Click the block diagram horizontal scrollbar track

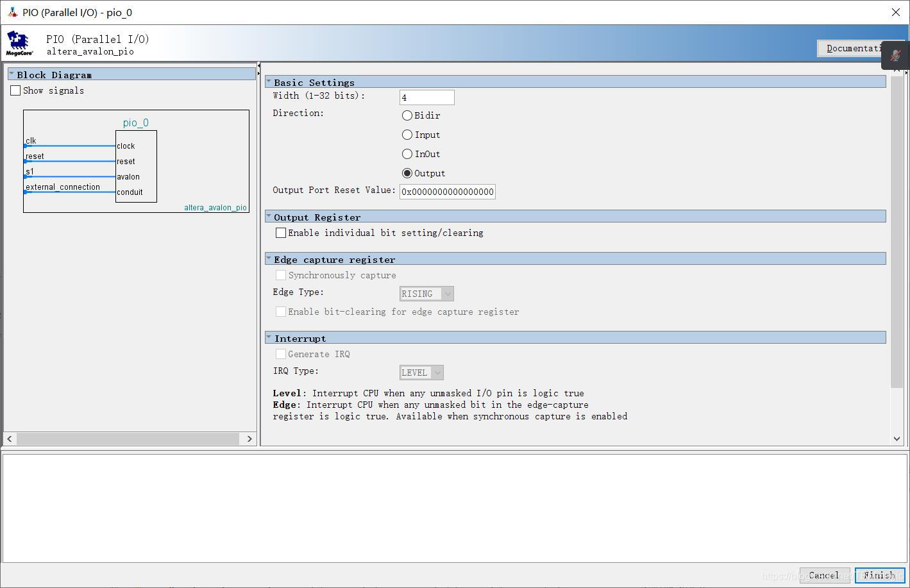tap(128, 439)
